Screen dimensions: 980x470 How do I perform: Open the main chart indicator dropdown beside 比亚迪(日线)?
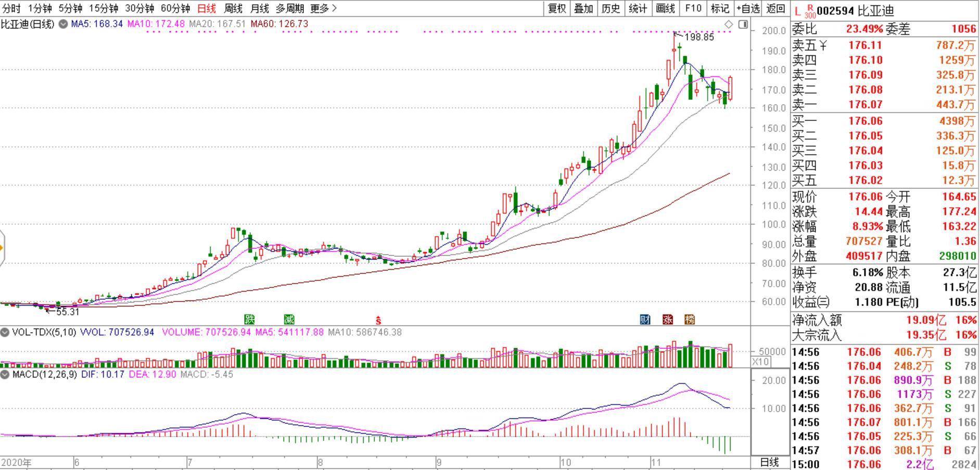tap(63, 24)
